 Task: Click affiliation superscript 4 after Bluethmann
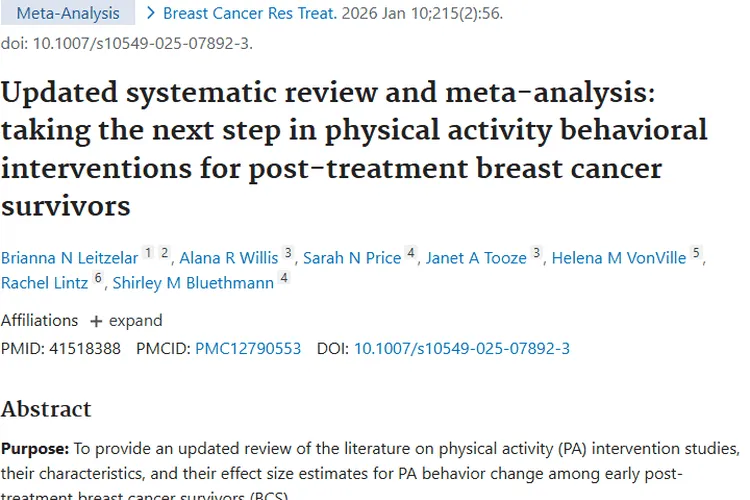point(284,279)
